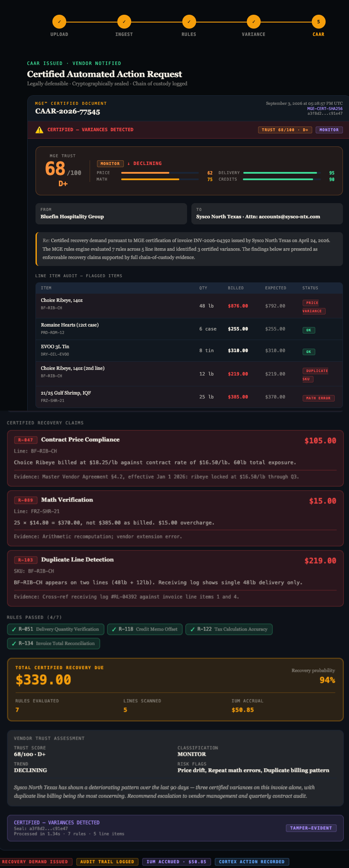Click the Duplicate SKU status tag
The width and height of the screenshot is (349, 868).
[315, 375]
